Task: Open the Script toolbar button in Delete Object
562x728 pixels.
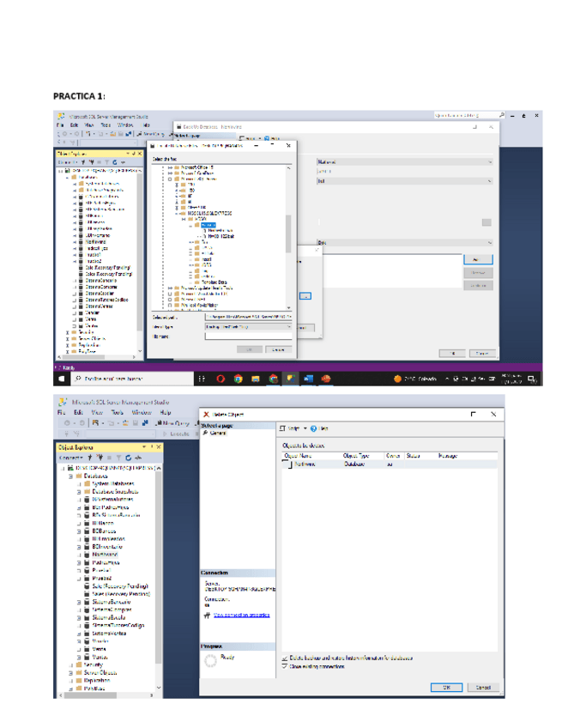Action: point(293,428)
